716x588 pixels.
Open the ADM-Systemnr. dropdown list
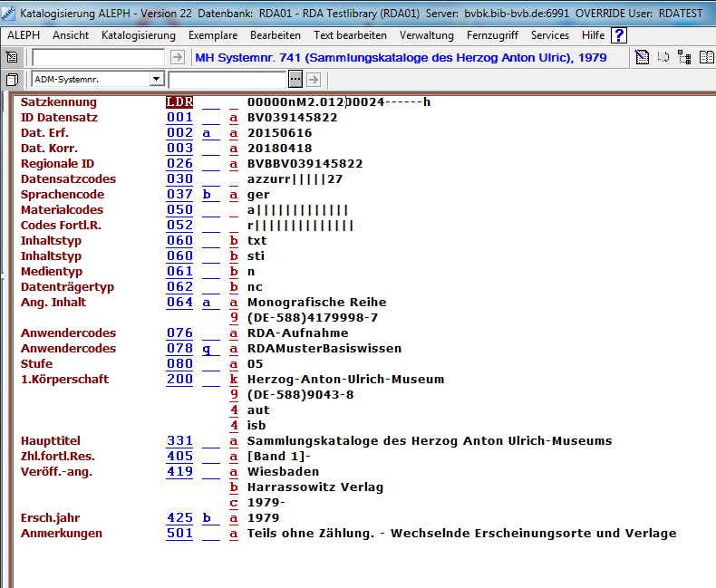click(156, 79)
